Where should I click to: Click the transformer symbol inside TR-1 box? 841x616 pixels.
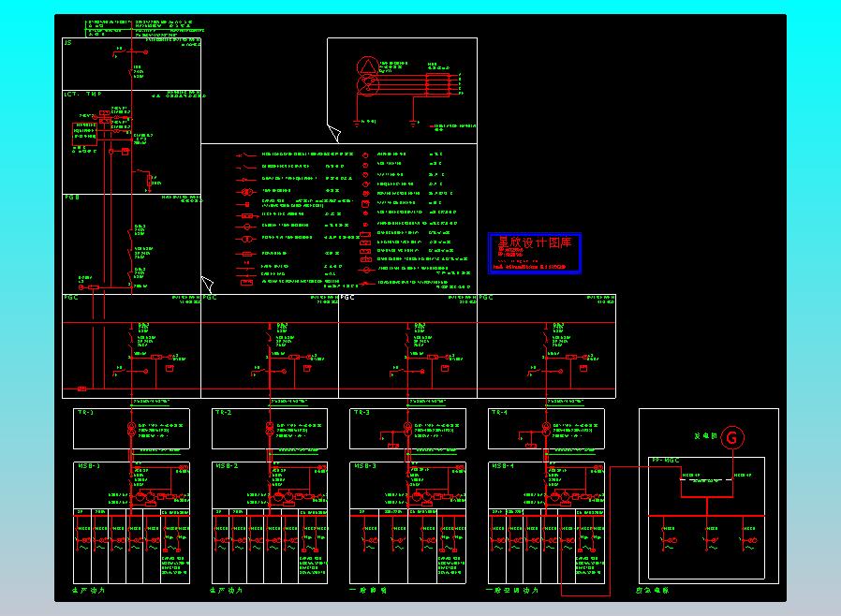click(131, 428)
